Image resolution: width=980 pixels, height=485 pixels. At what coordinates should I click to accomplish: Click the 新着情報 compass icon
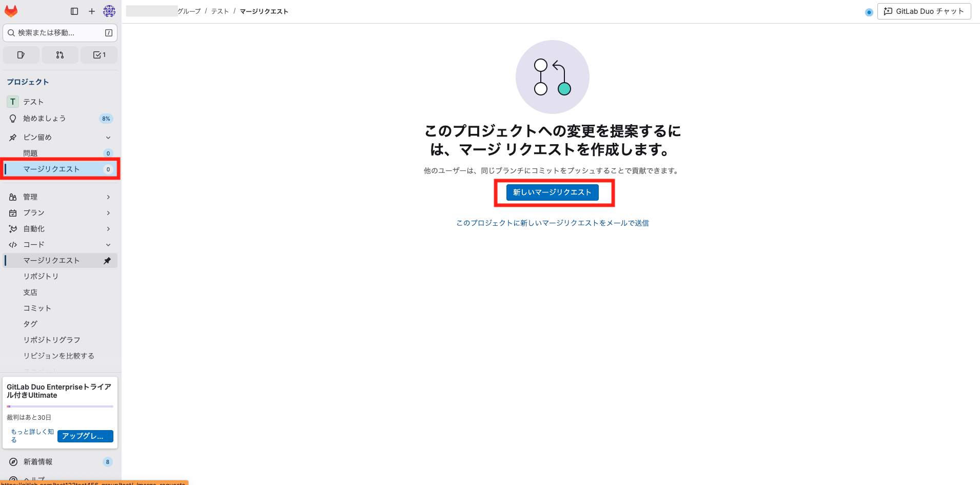(x=13, y=462)
